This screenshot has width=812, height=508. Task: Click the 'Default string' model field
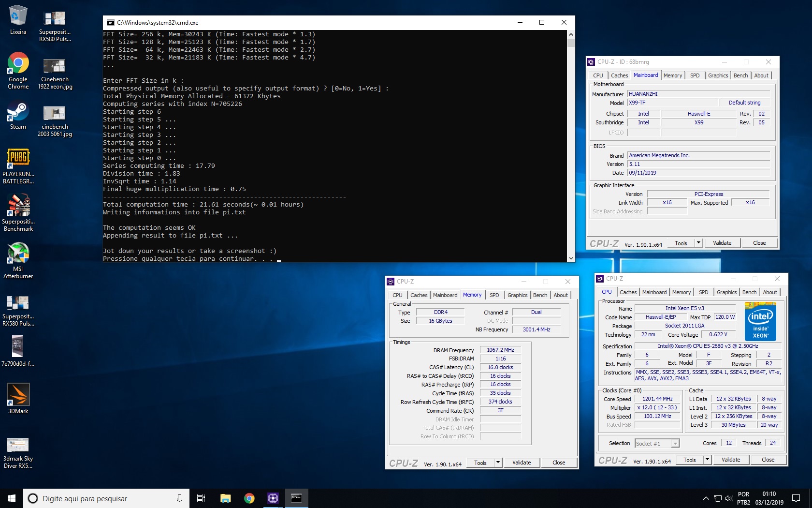(x=744, y=103)
